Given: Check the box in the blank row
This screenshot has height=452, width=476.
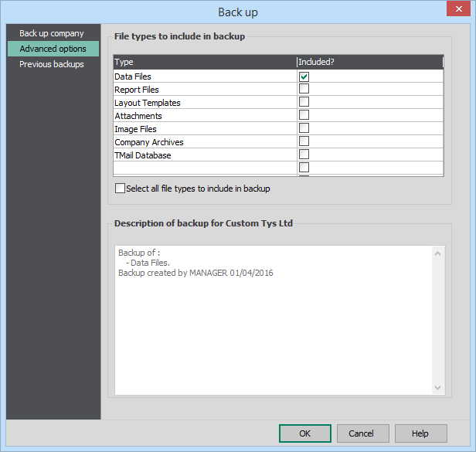Looking at the screenshot, I should click(304, 167).
